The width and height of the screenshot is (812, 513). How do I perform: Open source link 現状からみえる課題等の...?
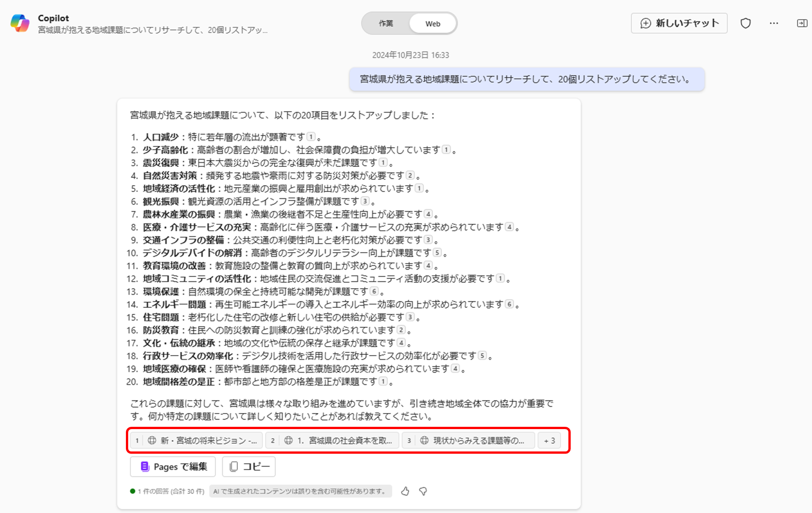[x=468, y=440]
